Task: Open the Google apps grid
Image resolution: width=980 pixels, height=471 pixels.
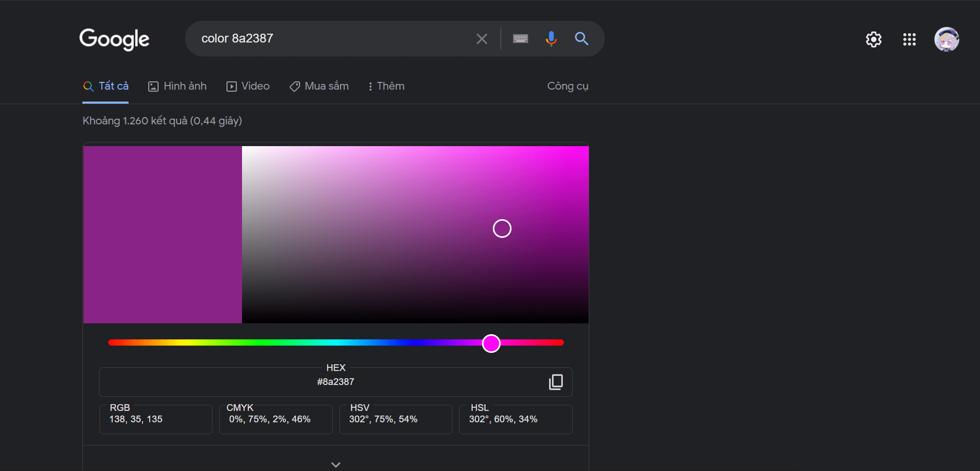Action: coord(910,39)
